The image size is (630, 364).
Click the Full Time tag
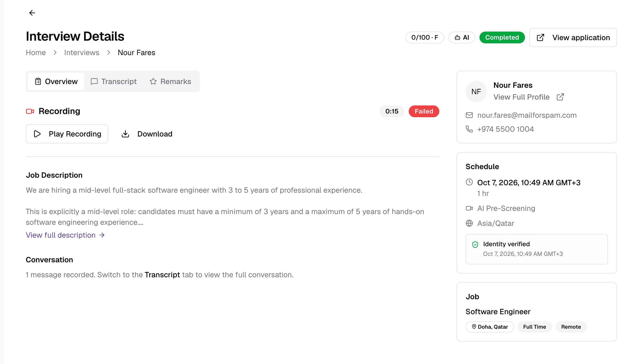point(535,327)
